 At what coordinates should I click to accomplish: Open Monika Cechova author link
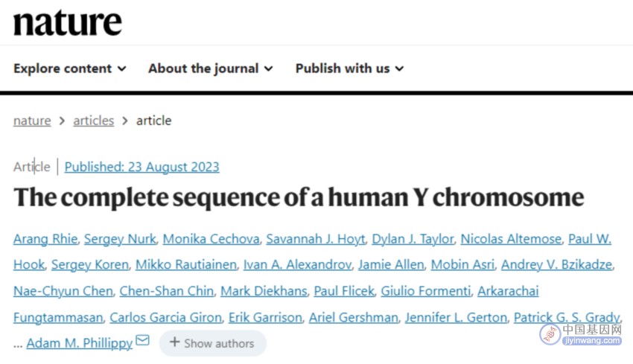coord(211,239)
